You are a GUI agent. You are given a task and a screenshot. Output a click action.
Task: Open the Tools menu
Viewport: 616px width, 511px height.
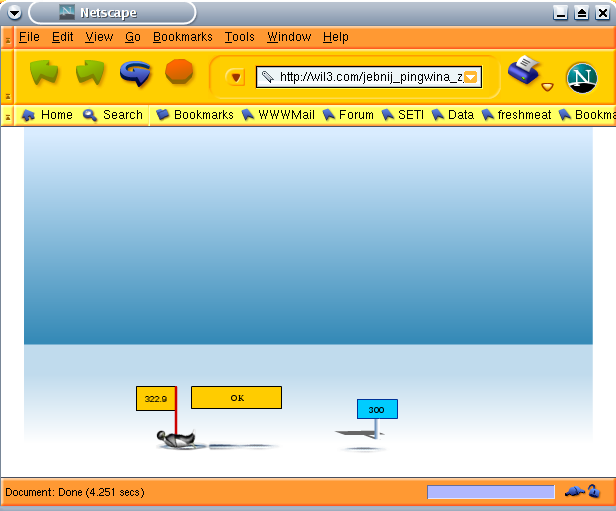pyautogui.click(x=240, y=37)
